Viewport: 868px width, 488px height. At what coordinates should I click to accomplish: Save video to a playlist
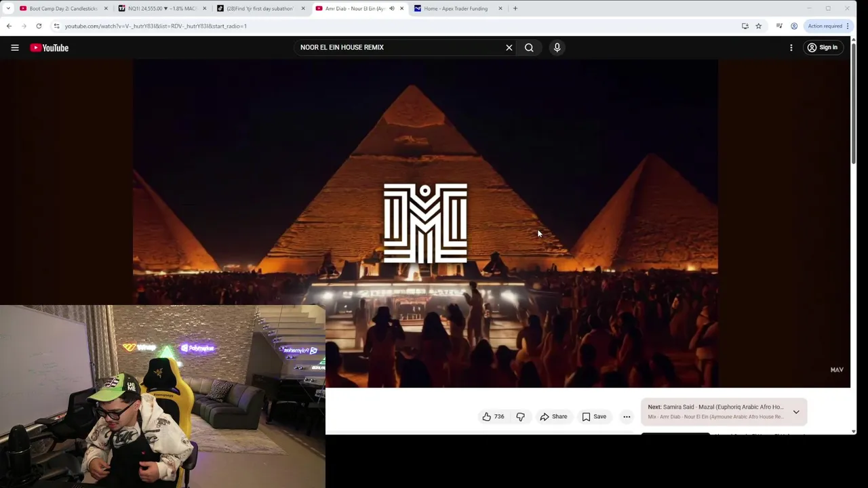(594, 417)
